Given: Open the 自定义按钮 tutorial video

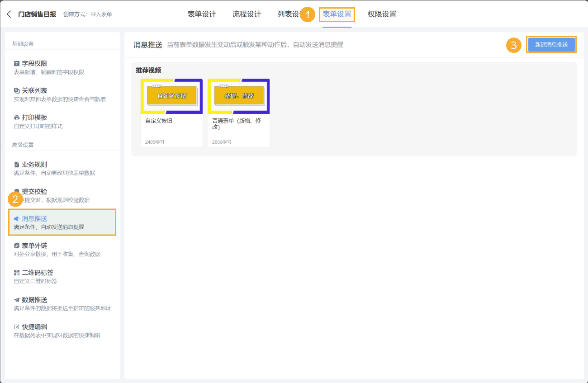Looking at the screenshot, I should 171,96.
